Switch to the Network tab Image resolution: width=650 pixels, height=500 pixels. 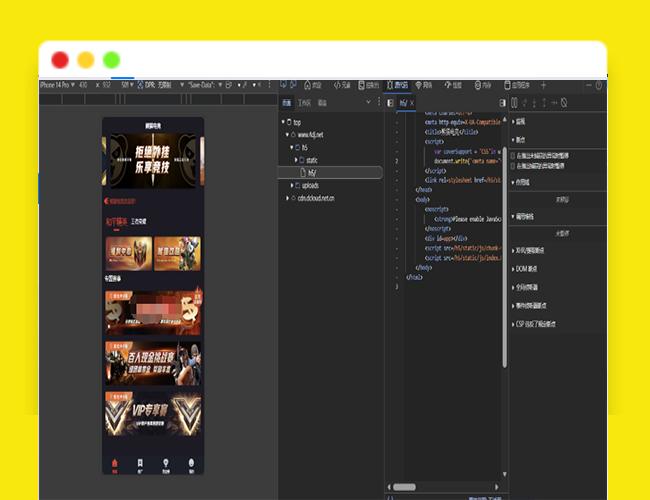[424, 85]
